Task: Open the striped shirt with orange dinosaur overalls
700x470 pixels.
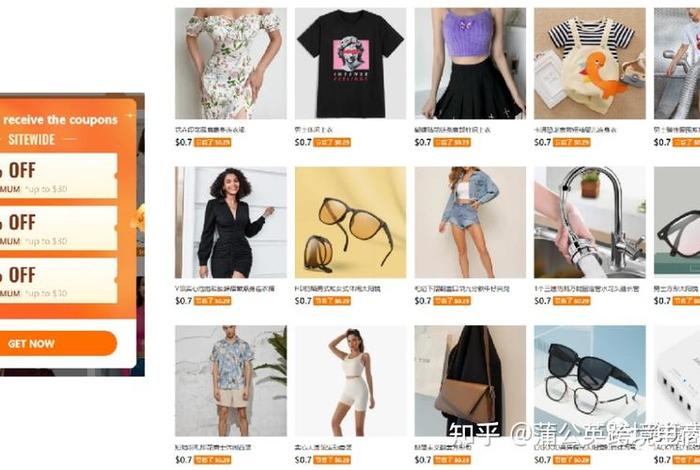Action: pyautogui.click(x=590, y=63)
